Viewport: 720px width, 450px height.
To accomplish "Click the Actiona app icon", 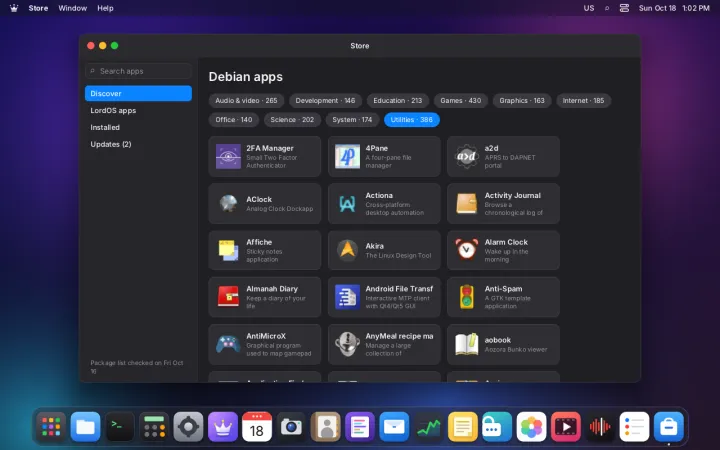I will pos(348,203).
